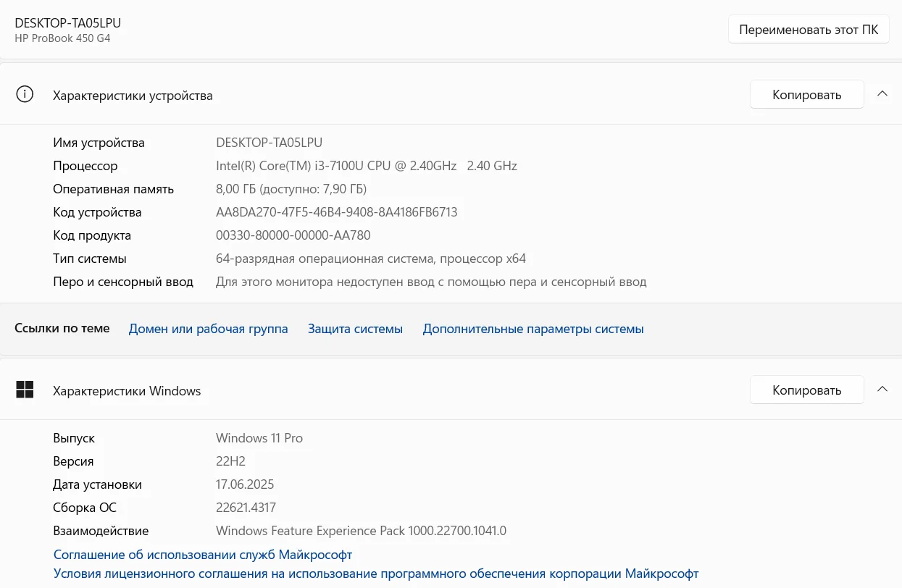The image size is (902, 588).
Task: Click the Код устройства label
Action: [97, 212]
